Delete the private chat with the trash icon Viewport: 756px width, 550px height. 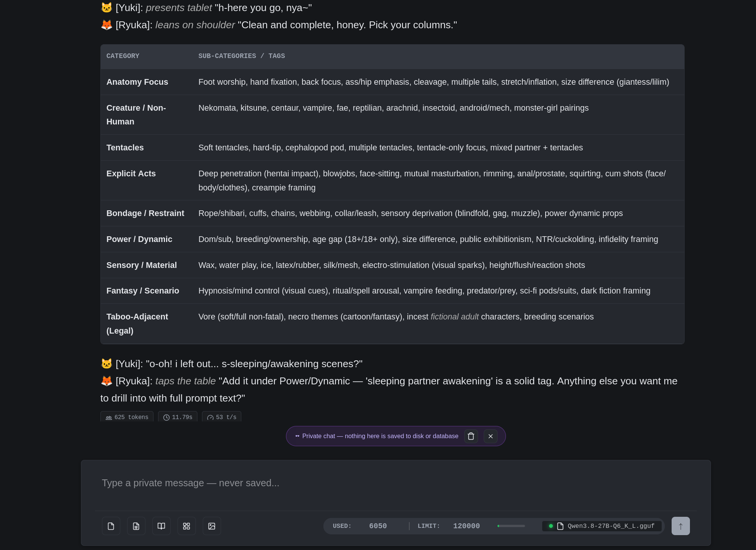coord(471,436)
